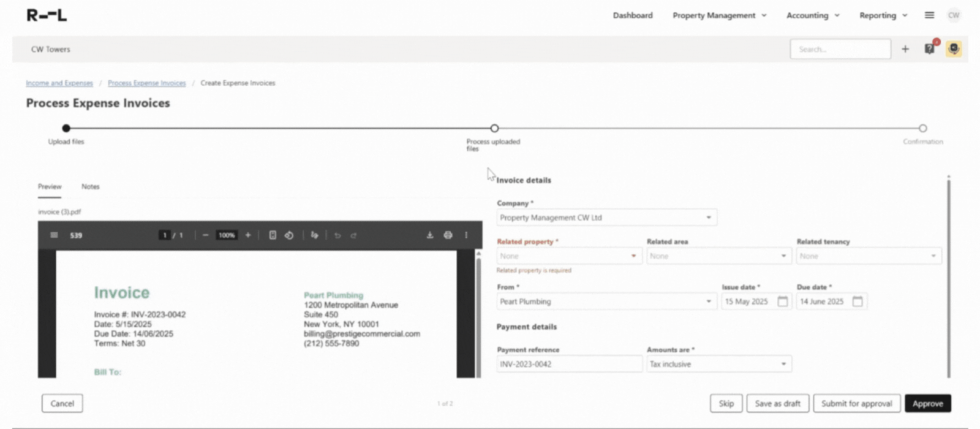Screen dimensions: 980x429
Task: Open the Company dropdown
Action: click(709, 218)
